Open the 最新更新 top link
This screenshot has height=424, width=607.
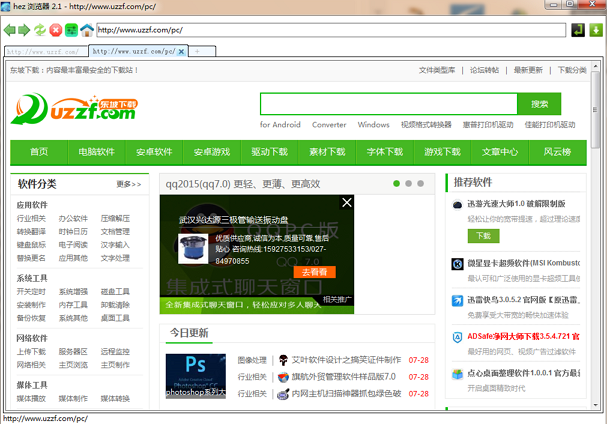[528, 70]
